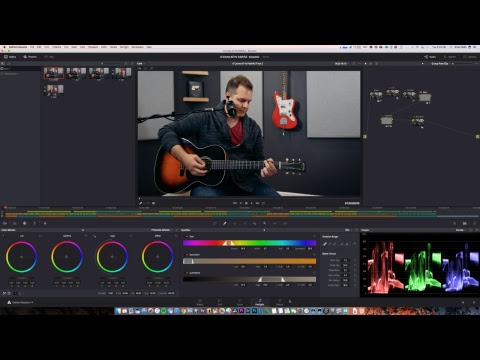Open the Blur palette icon
This screenshot has width=480, height=360.
coord(255,223)
